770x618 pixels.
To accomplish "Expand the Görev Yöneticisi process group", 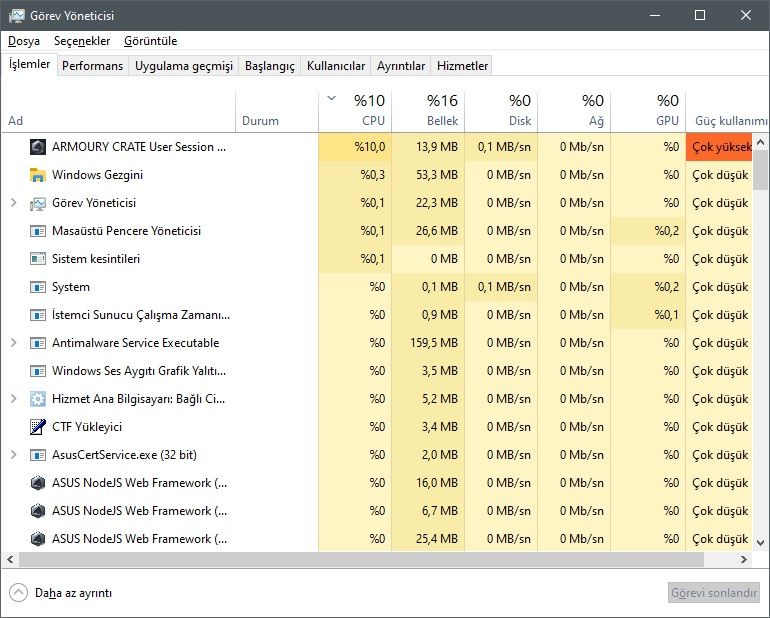I will 14,203.
